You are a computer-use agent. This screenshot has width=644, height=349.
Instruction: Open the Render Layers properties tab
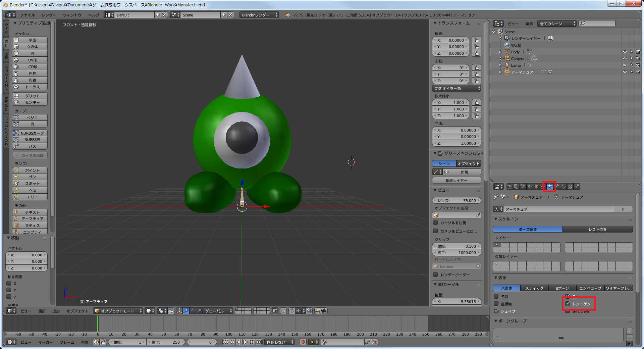[x=516, y=187]
